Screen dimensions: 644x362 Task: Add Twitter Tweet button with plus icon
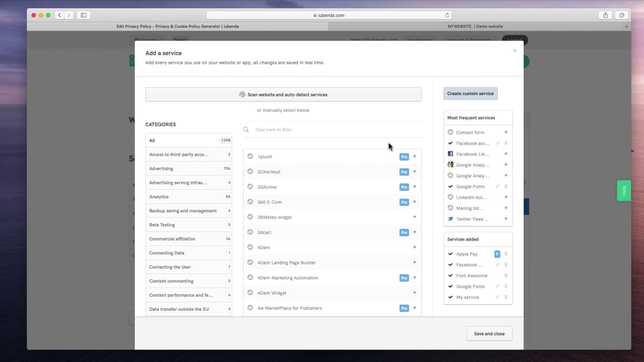click(x=506, y=219)
